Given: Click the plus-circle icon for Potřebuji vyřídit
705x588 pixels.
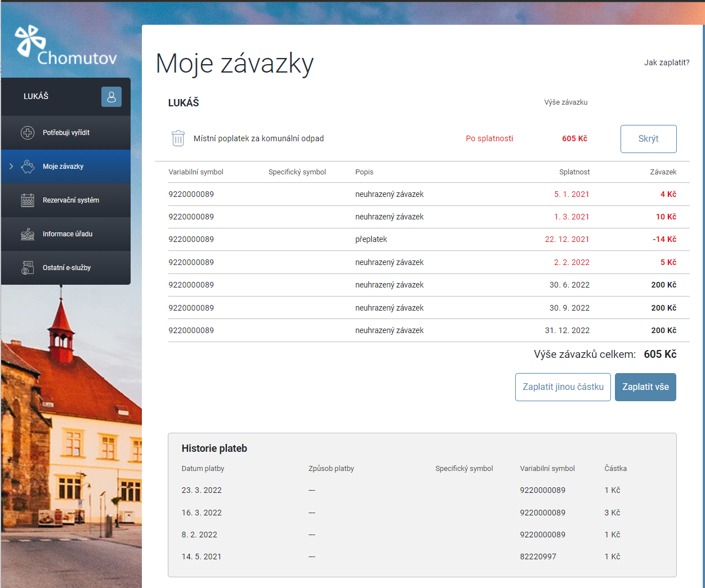Looking at the screenshot, I should 28,133.
